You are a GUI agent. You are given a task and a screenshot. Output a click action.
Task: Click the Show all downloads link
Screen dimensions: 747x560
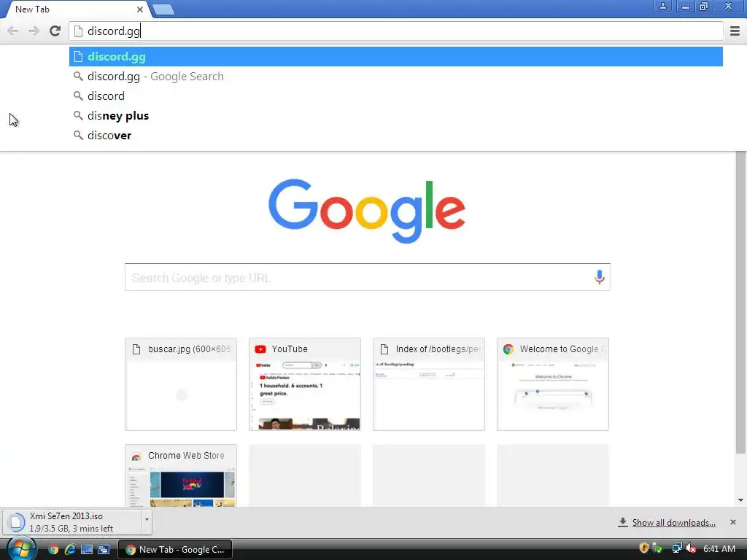click(x=673, y=523)
